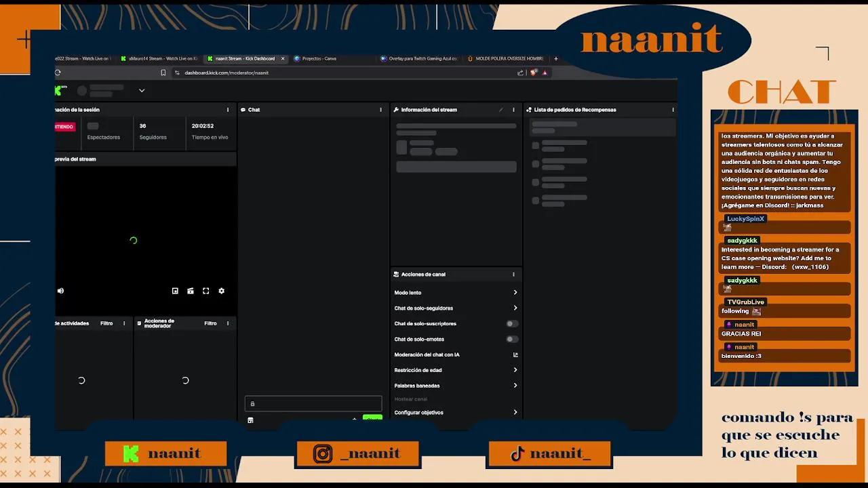Open session information panel options menu

click(x=228, y=110)
